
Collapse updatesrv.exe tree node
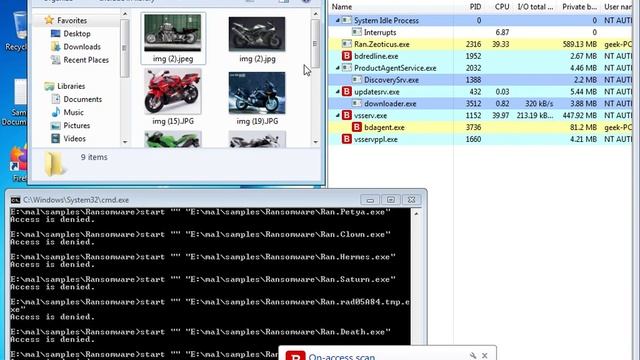[338, 91]
